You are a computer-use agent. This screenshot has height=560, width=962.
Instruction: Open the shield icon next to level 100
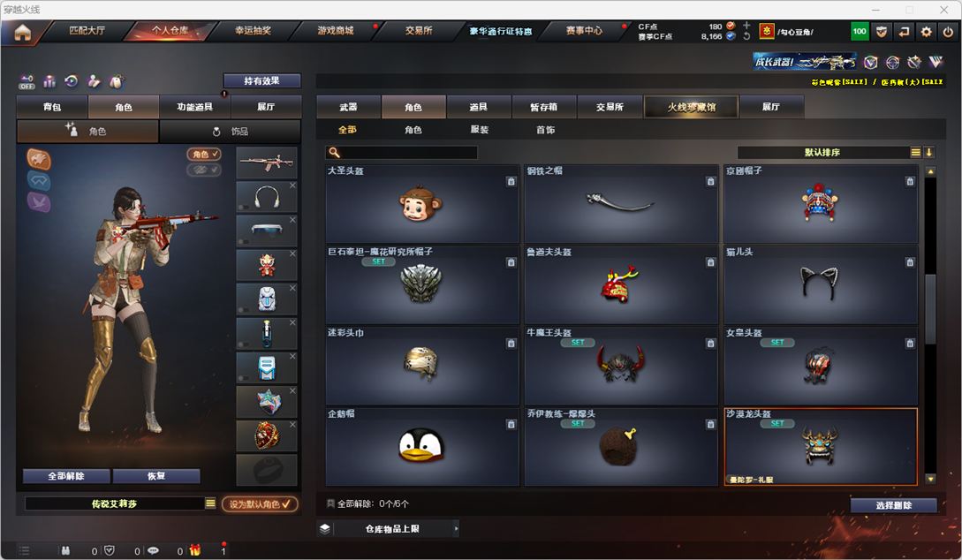(882, 31)
